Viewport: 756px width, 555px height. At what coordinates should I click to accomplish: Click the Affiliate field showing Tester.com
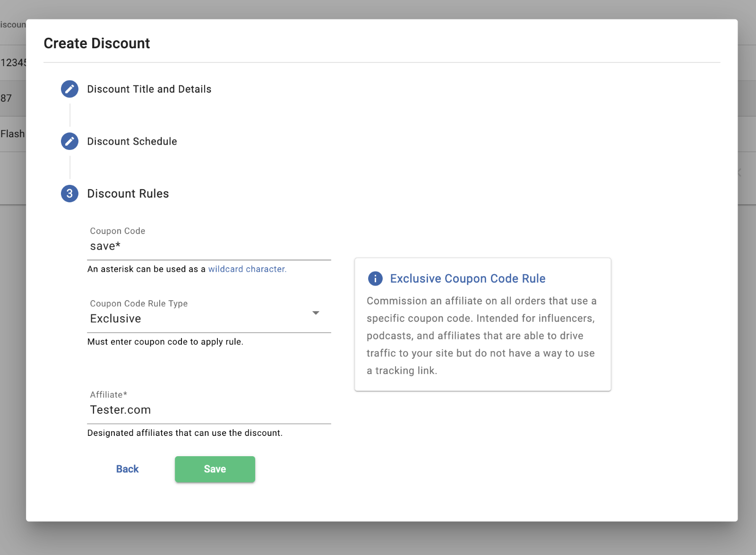[209, 410]
